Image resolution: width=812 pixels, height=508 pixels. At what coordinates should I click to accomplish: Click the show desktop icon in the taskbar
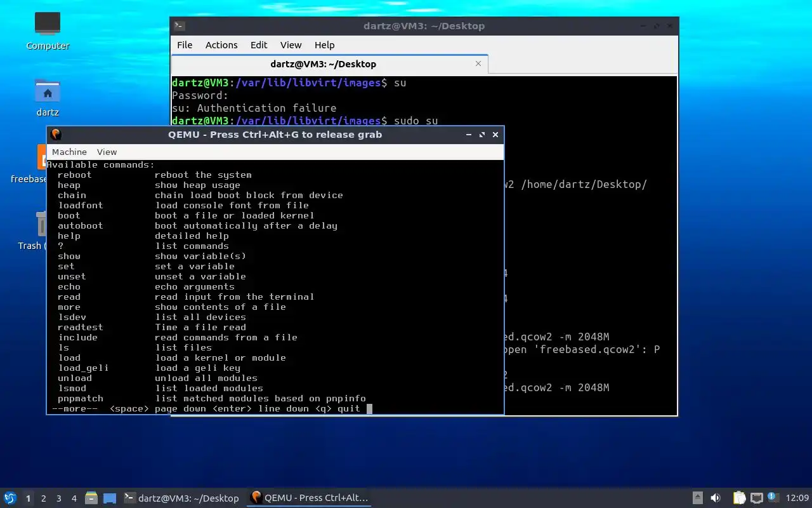[x=110, y=498]
